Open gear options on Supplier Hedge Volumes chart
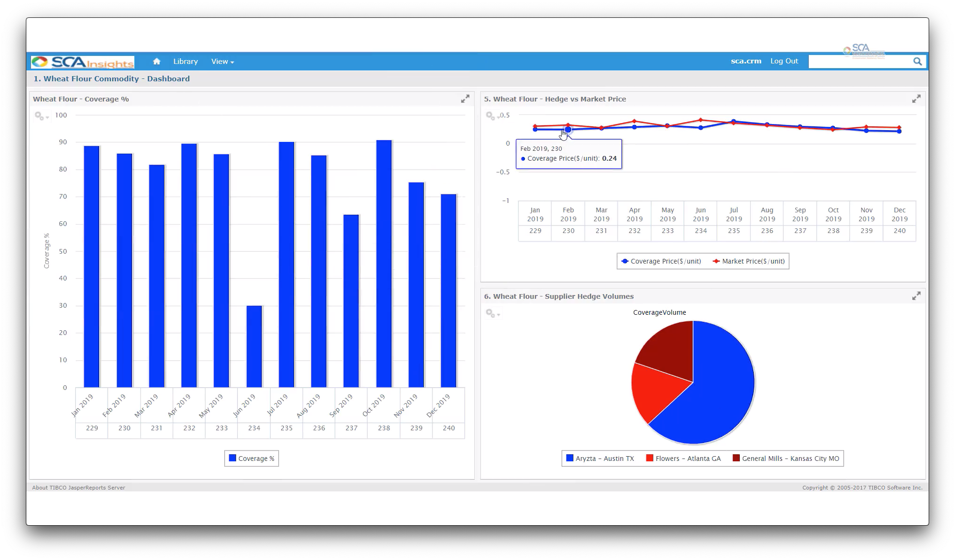 [x=493, y=313]
